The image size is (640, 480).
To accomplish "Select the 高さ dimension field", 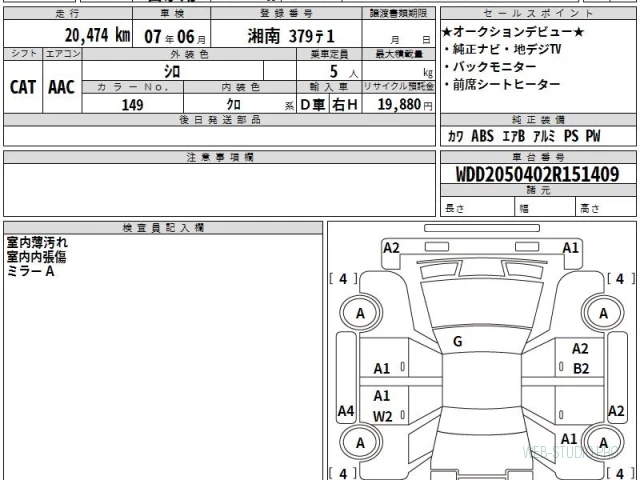I will click(606, 208).
